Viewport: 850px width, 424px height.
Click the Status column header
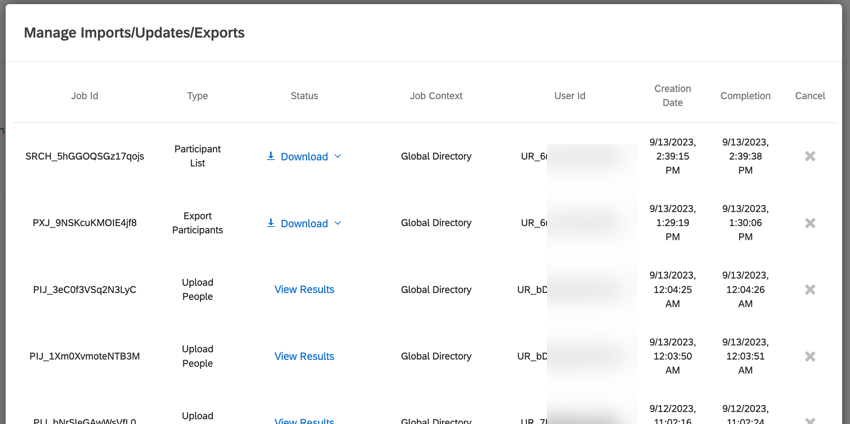[x=304, y=96]
